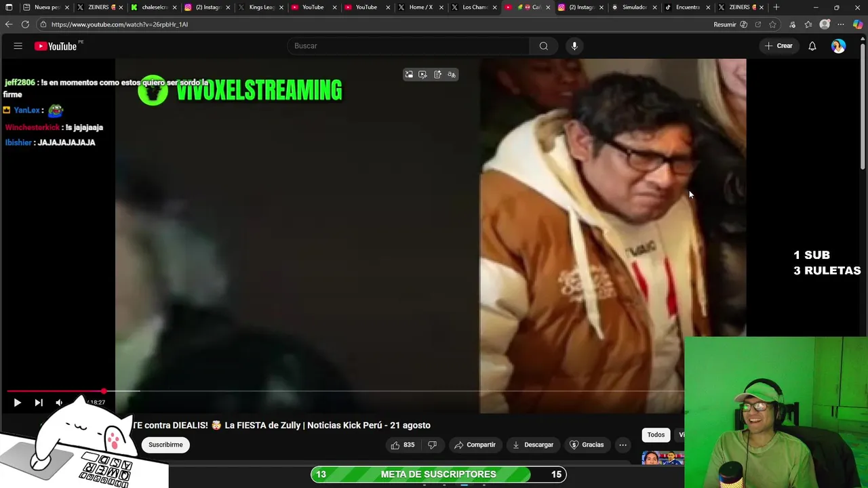
Task: Switch to the Simulador tab
Action: [x=634, y=7]
